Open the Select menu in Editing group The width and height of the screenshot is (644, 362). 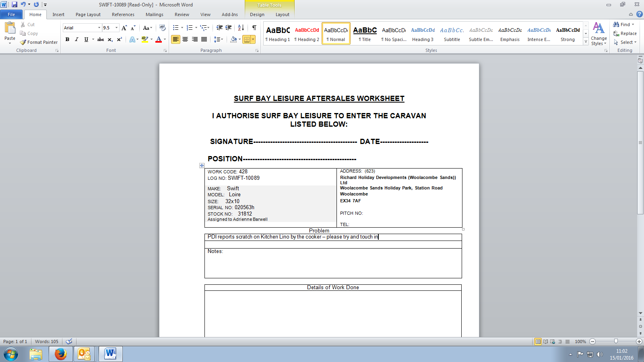(x=625, y=42)
